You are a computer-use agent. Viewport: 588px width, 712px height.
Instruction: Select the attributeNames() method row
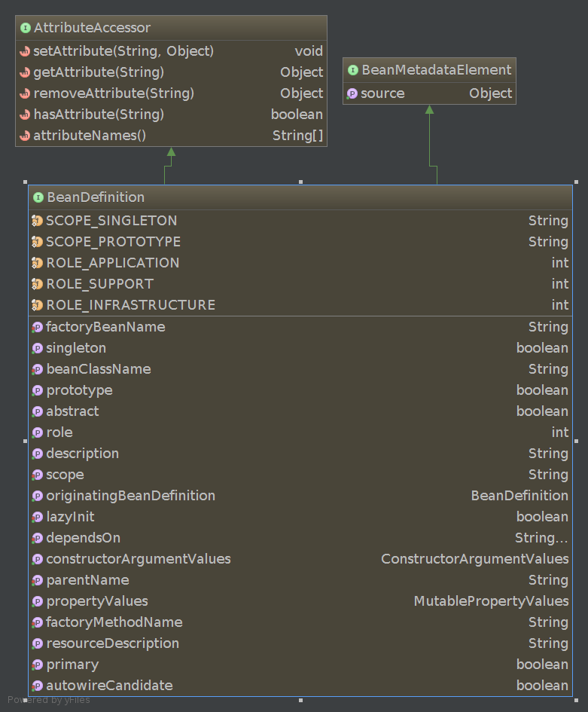[171, 136]
